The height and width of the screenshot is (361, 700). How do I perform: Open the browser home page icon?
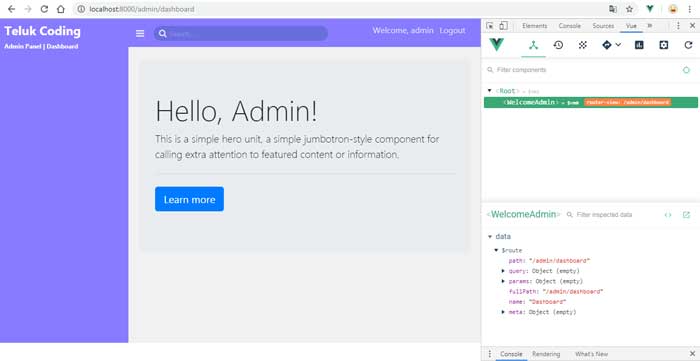tap(61, 9)
